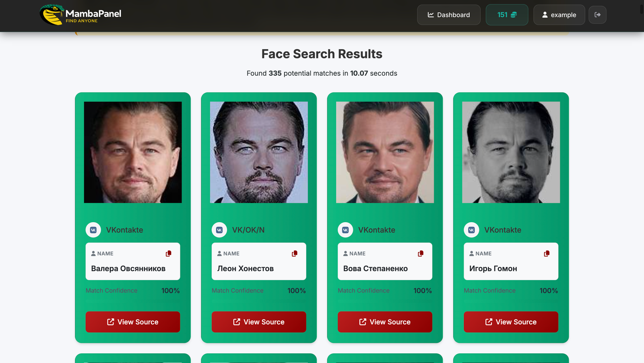Screen dimensions: 644x363
Task: Copy the name Леон Хонестов
Action: point(294,254)
